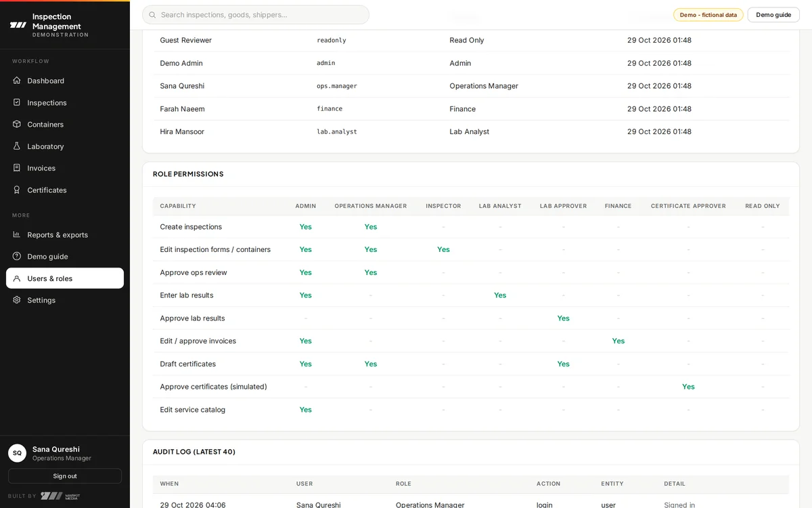Navigate to Laboratory
Viewport: 812px width, 508px height.
(x=65, y=146)
